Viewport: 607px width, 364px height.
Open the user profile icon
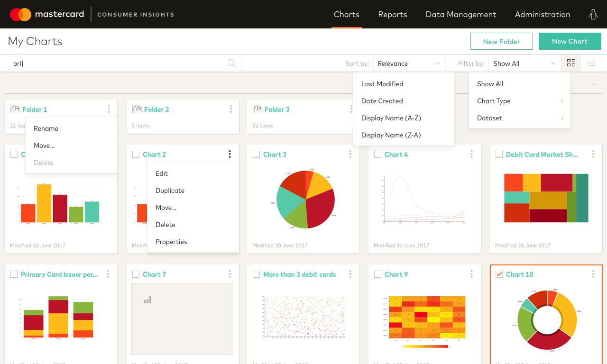pos(593,14)
